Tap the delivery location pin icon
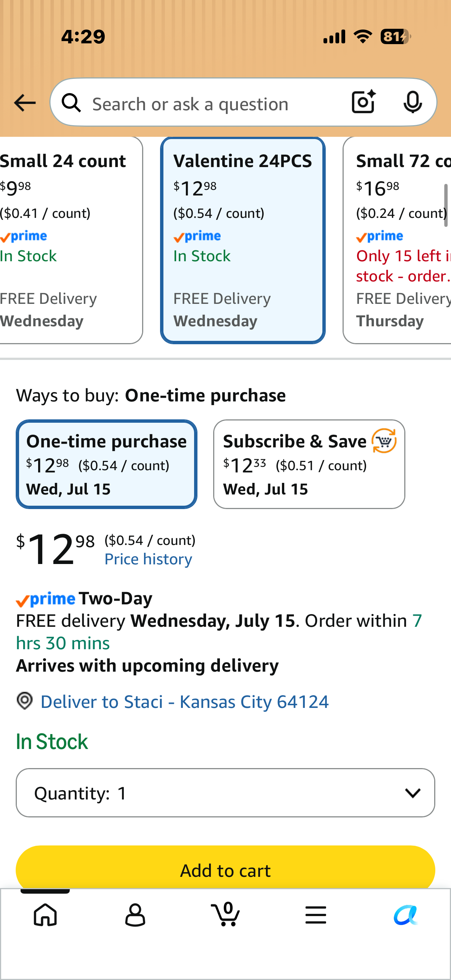Image resolution: width=451 pixels, height=980 pixels. (x=25, y=701)
